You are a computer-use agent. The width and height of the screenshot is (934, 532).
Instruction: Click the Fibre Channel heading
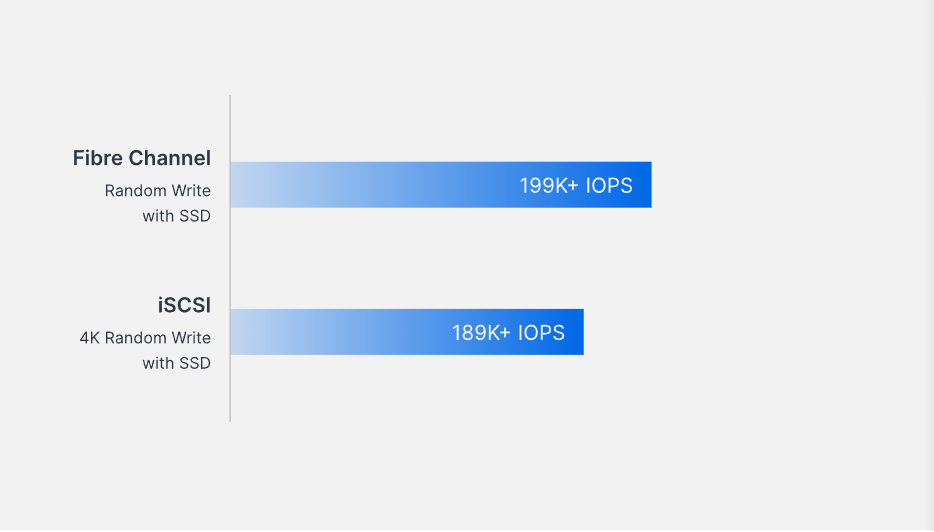coord(141,158)
